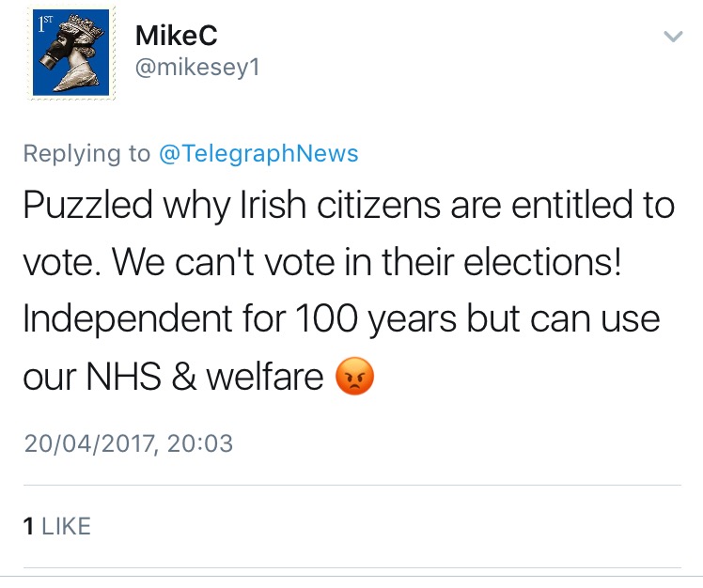Viewport: 703px width, 588px height.
Task: View who liked via the LIKE label
Action: (67, 526)
